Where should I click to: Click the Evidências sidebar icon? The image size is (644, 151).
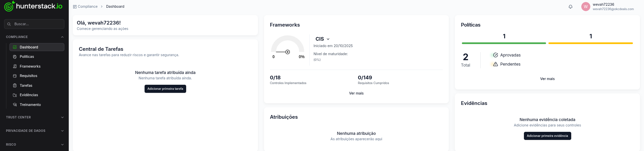15,95
